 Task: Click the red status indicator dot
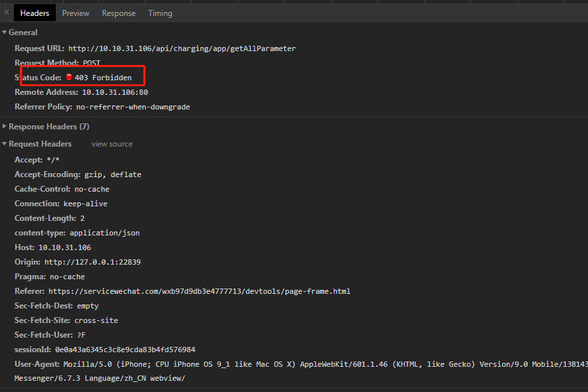tap(69, 77)
